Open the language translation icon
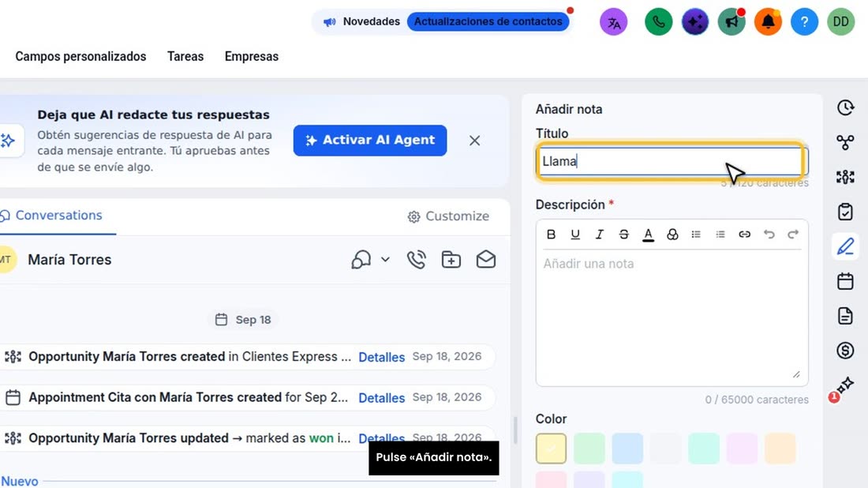Screen dimensions: 868x488 click(613, 22)
